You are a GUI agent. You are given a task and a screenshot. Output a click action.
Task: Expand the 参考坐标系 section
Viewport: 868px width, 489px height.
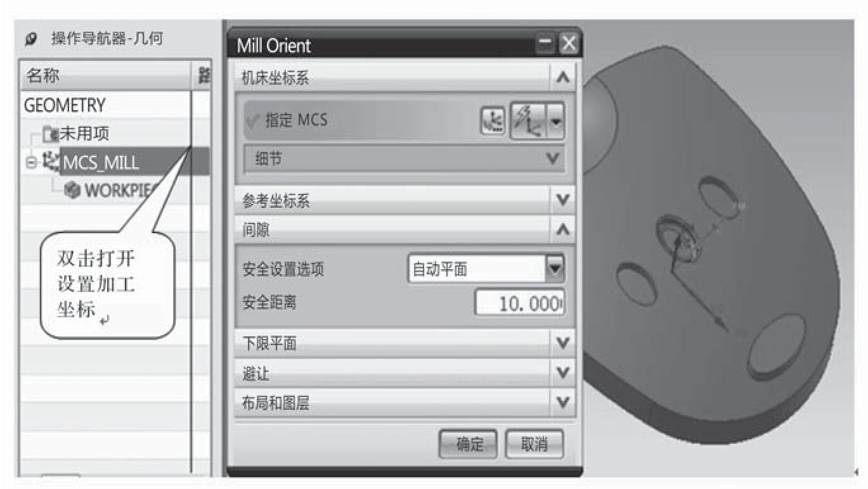point(562,201)
